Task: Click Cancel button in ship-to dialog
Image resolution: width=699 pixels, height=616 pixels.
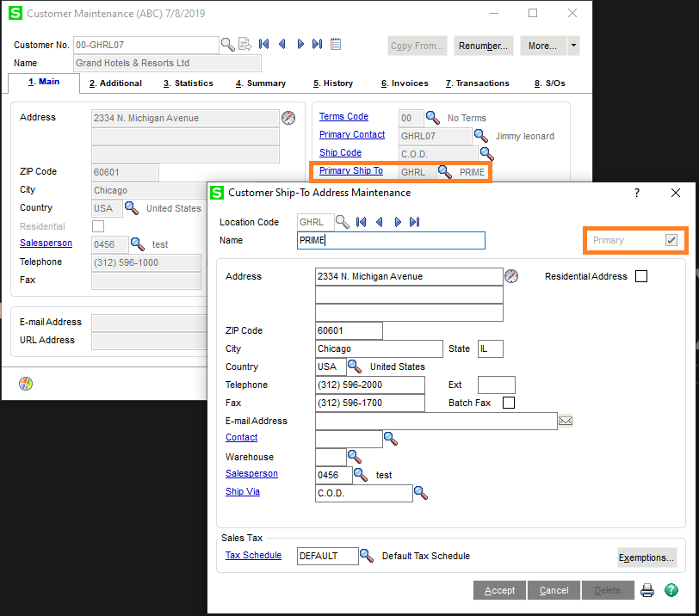Action: coord(554,590)
